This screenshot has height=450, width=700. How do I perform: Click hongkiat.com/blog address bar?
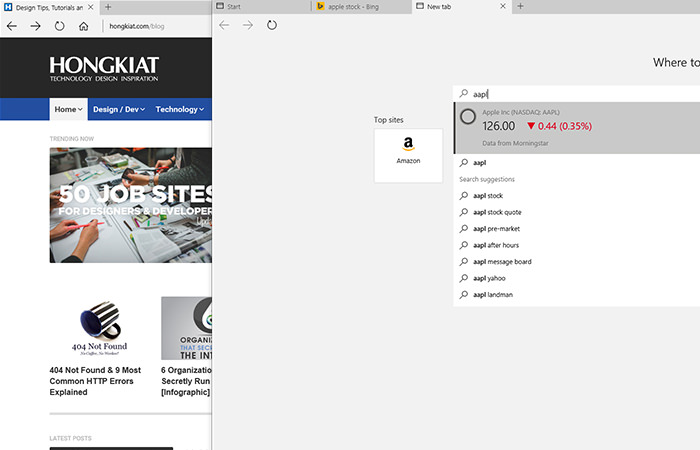[137, 26]
